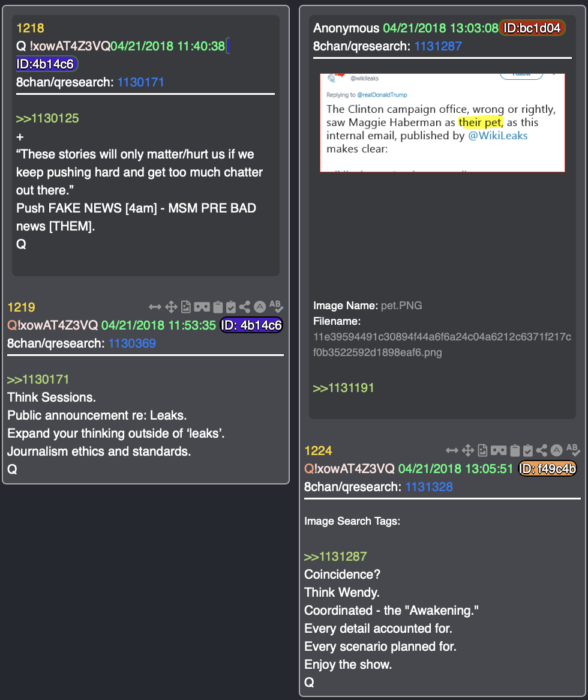Click the VR goggles icon on post 1219
The image size is (588, 700).
click(x=202, y=307)
